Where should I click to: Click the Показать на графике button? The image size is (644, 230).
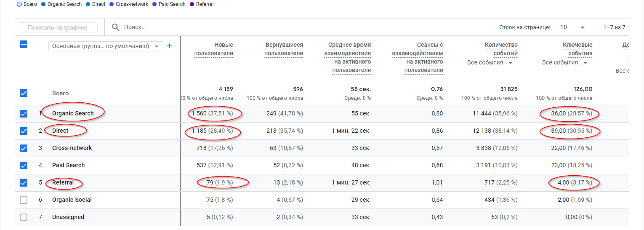[58, 27]
